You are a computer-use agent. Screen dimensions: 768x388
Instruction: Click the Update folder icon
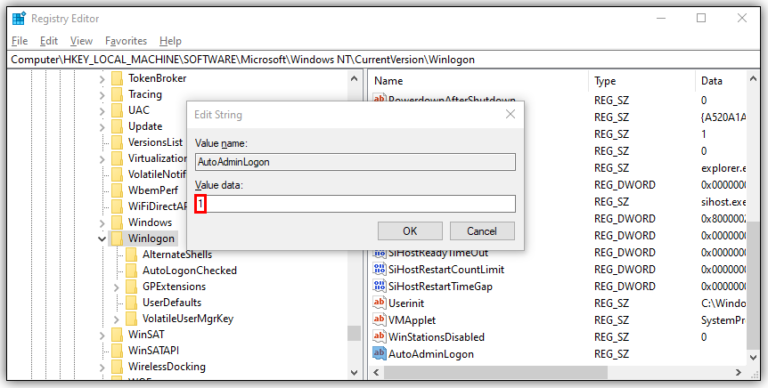(x=117, y=126)
